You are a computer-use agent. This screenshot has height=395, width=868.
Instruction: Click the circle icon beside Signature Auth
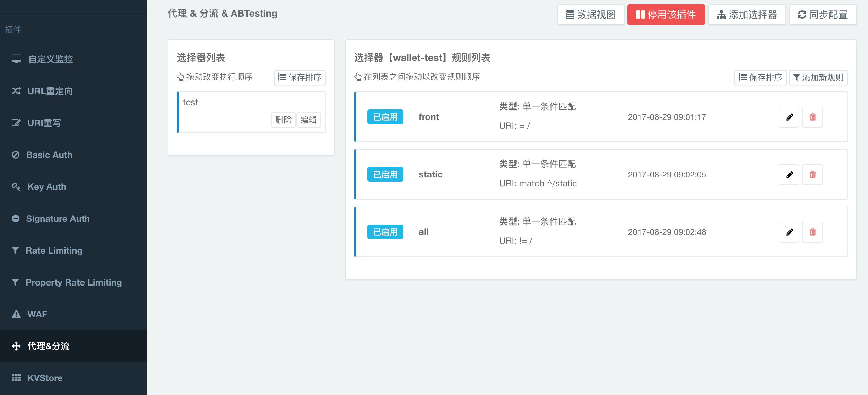[16, 218]
